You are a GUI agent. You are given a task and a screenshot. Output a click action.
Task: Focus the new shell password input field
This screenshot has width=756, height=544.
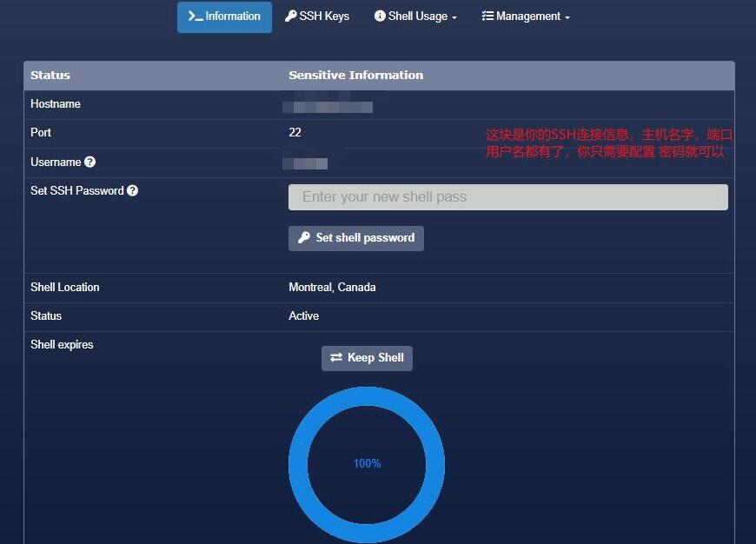507,197
